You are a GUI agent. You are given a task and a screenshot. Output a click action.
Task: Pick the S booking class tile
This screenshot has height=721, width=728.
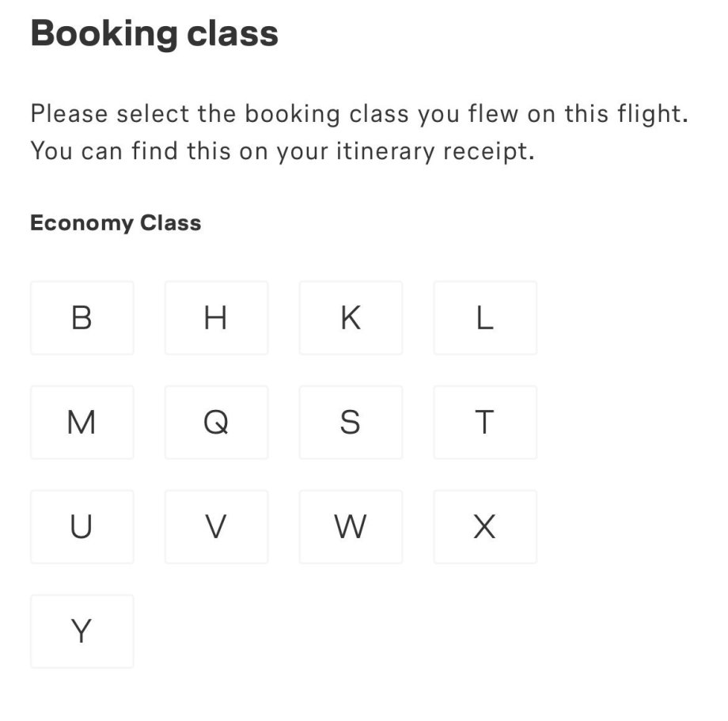tap(351, 422)
